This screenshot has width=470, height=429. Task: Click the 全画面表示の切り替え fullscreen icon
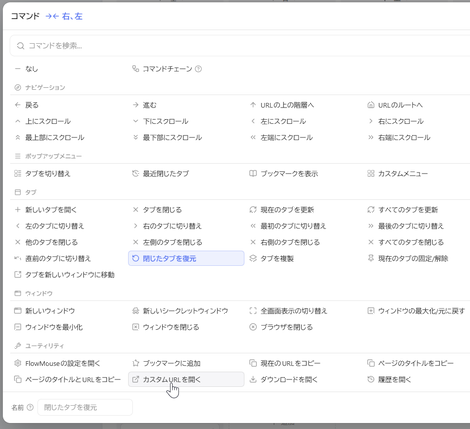tap(253, 311)
